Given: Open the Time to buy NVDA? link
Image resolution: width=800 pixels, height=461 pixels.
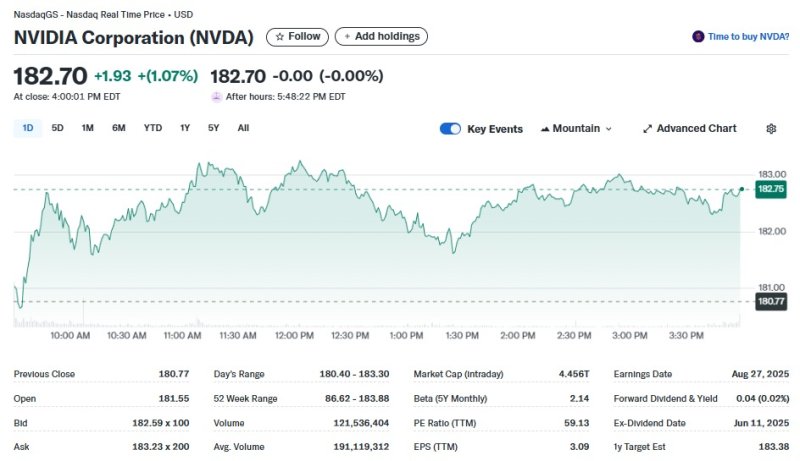Looking at the screenshot, I should [747, 36].
